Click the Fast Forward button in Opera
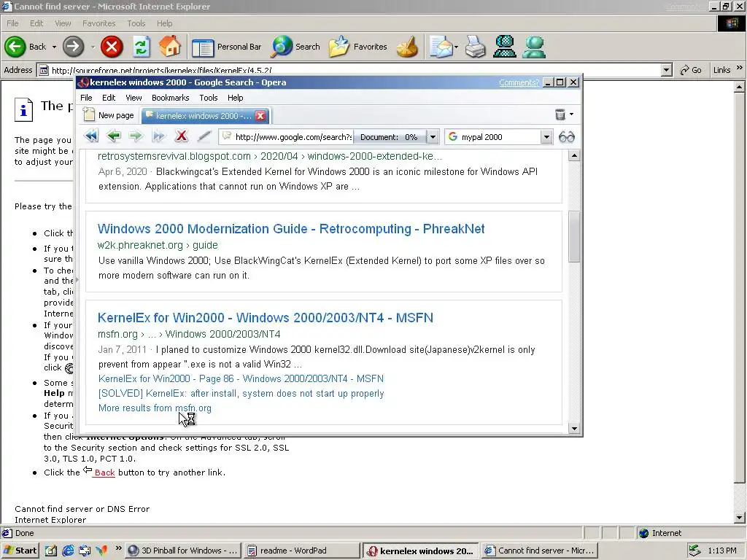This screenshot has width=747, height=560. pos(158,136)
